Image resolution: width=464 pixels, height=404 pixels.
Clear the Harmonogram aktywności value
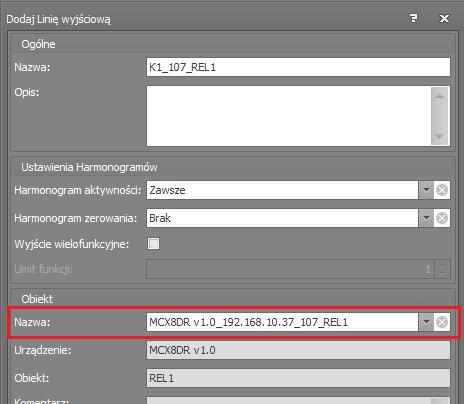coord(442,190)
